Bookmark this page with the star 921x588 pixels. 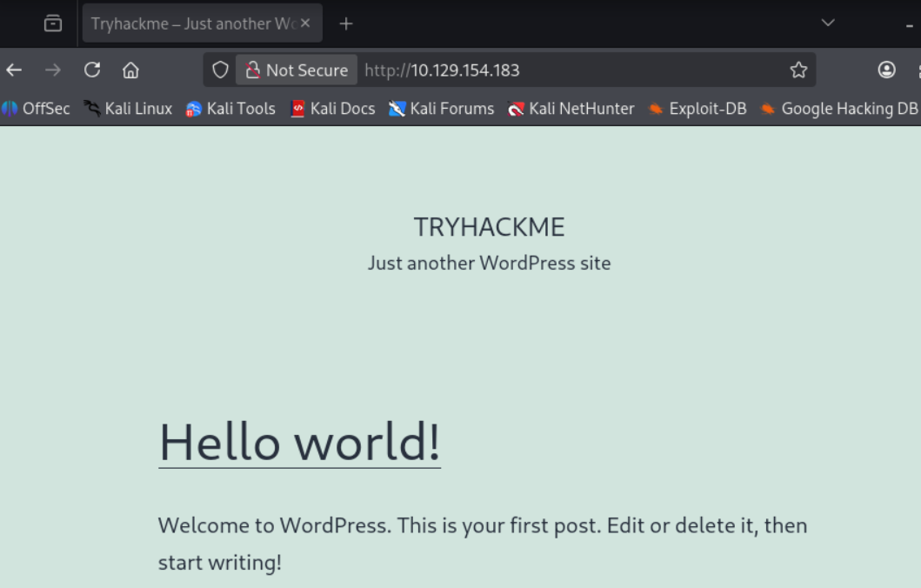pos(798,70)
